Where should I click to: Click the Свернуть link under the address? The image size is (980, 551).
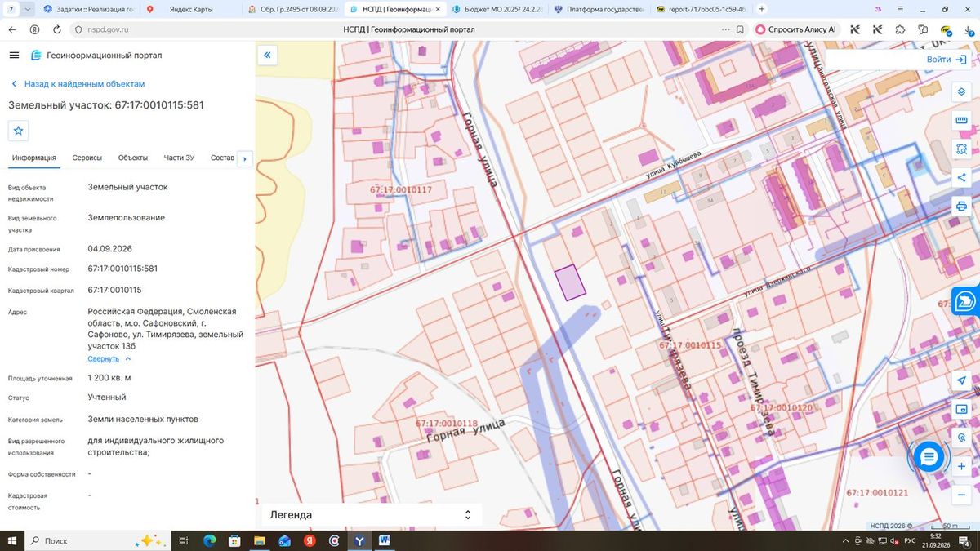pyautogui.click(x=104, y=358)
